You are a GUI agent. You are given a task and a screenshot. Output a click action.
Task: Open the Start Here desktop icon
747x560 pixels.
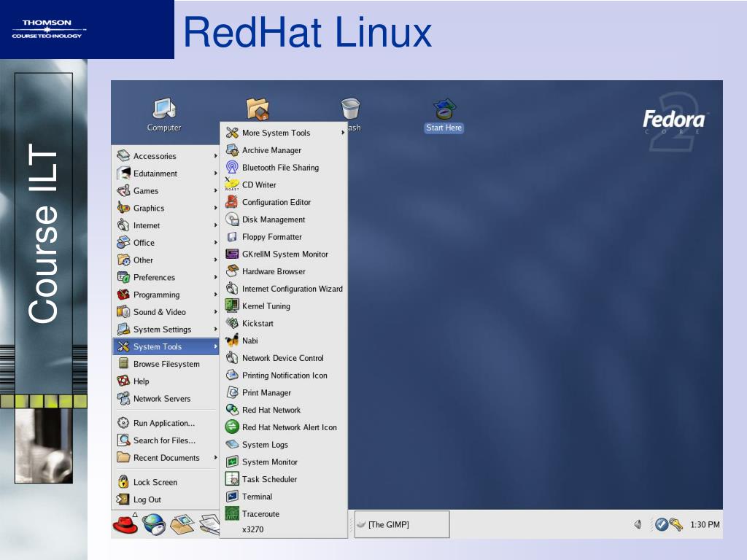coord(444,116)
